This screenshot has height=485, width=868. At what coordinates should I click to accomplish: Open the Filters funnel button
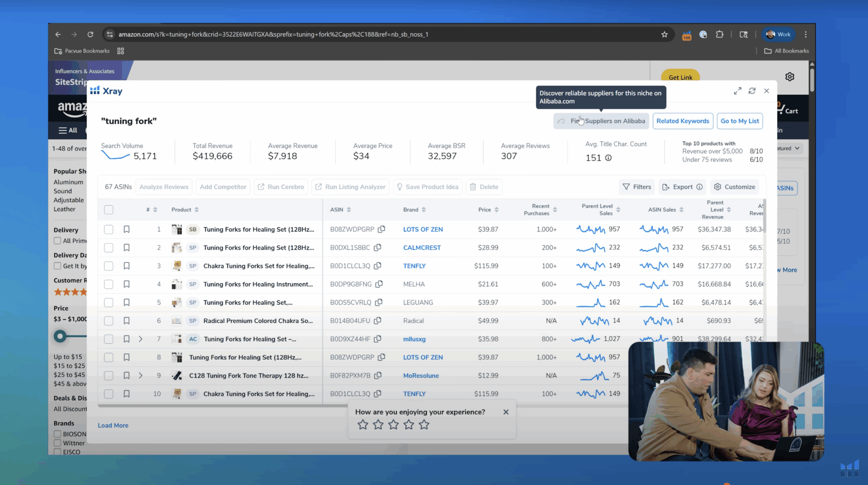pyautogui.click(x=637, y=187)
